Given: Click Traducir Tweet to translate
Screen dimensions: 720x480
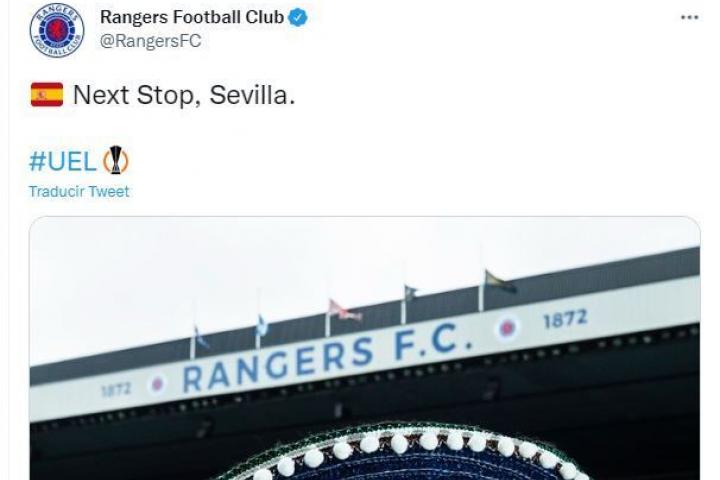Looking at the screenshot, I should (x=79, y=192).
